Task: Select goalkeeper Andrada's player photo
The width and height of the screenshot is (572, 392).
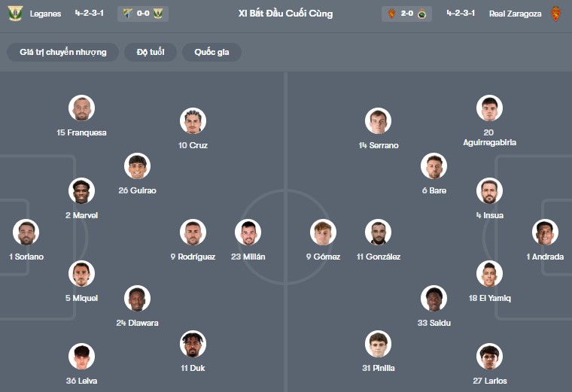Action: pos(545,232)
